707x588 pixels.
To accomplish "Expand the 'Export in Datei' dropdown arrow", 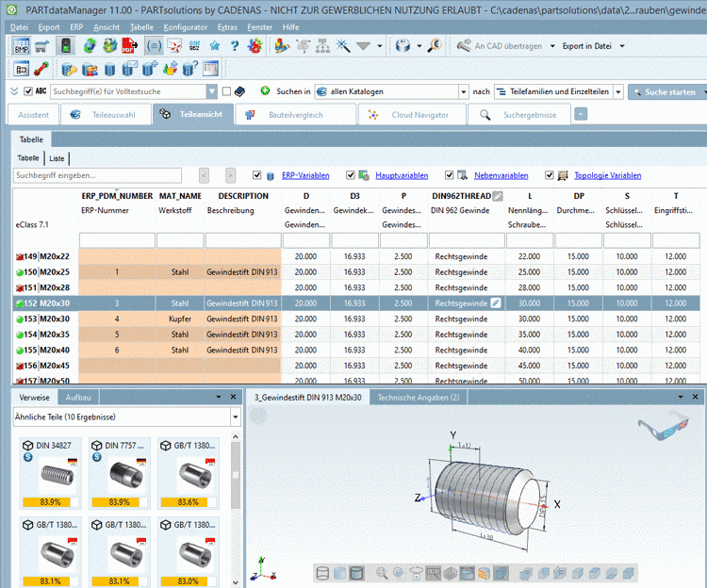I will click(x=622, y=46).
